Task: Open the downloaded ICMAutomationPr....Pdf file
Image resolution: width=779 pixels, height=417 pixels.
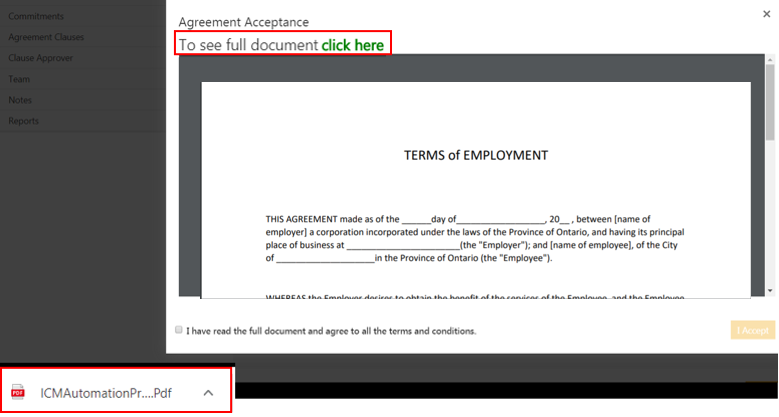Action: [106, 393]
